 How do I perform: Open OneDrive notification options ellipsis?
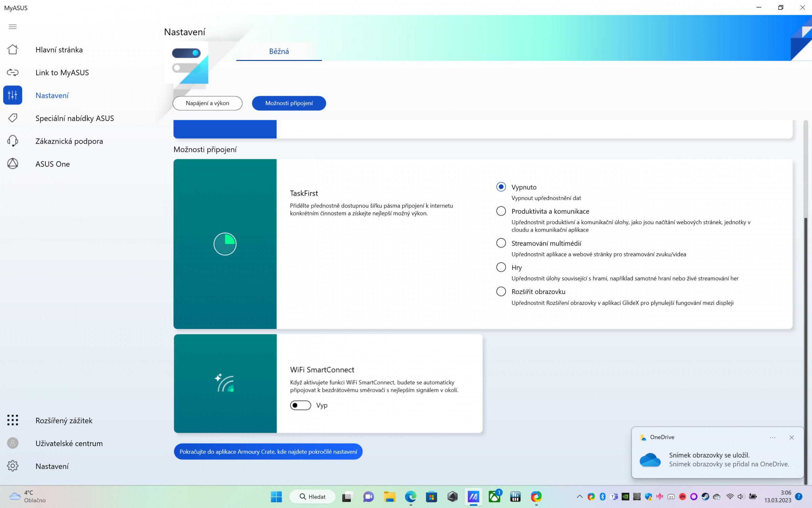click(x=772, y=438)
